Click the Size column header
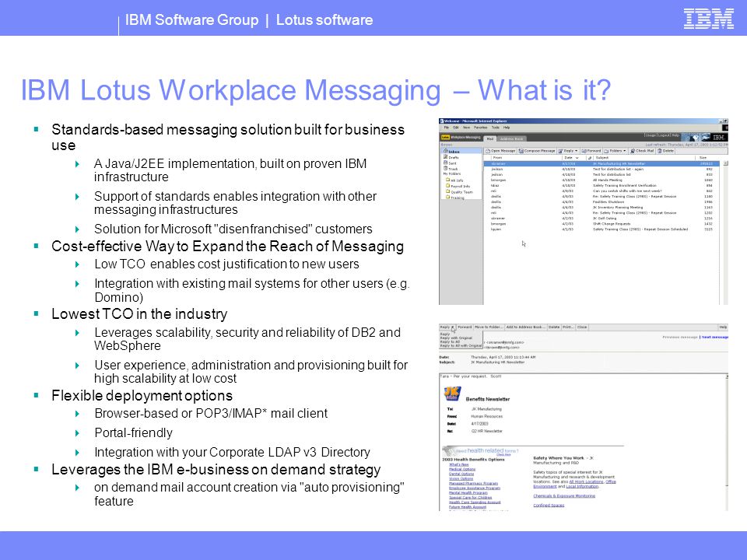Screen dimensions: 747x560 [703, 158]
